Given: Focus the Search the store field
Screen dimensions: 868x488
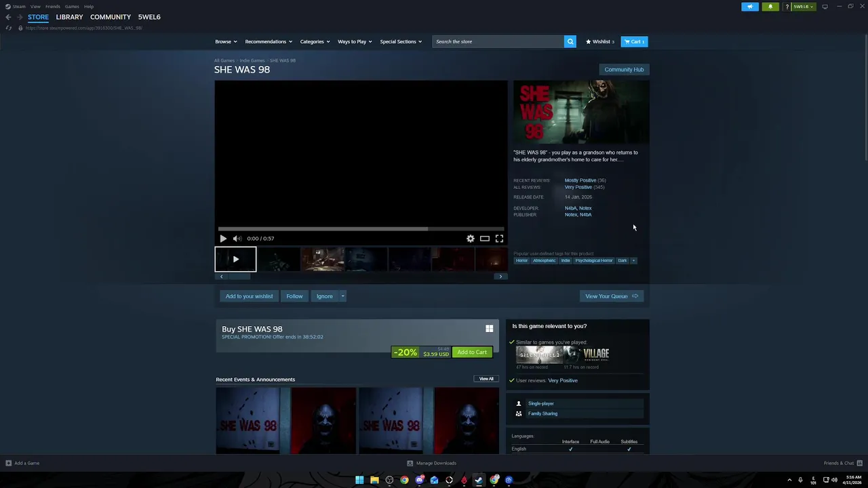Looking at the screenshot, I should [x=498, y=41].
